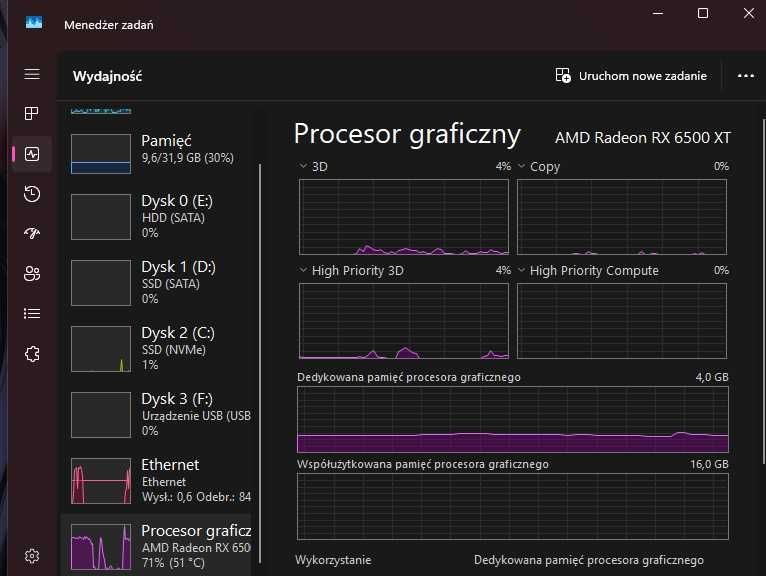Screen dimensions: 766x576
Task: Click the Wykorzystanie label at bottom
Action: tap(333, 560)
